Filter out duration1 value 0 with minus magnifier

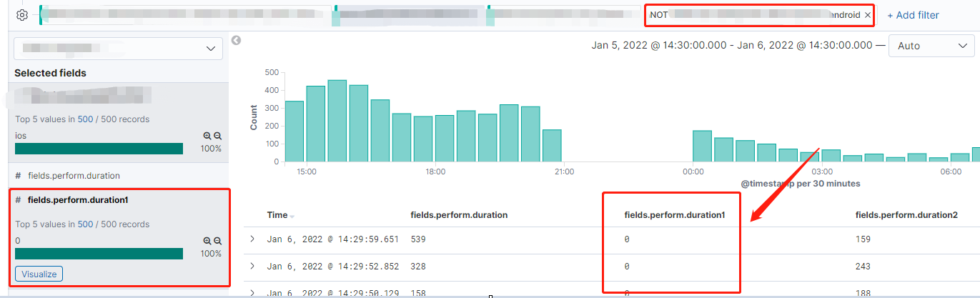pos(218,242)
